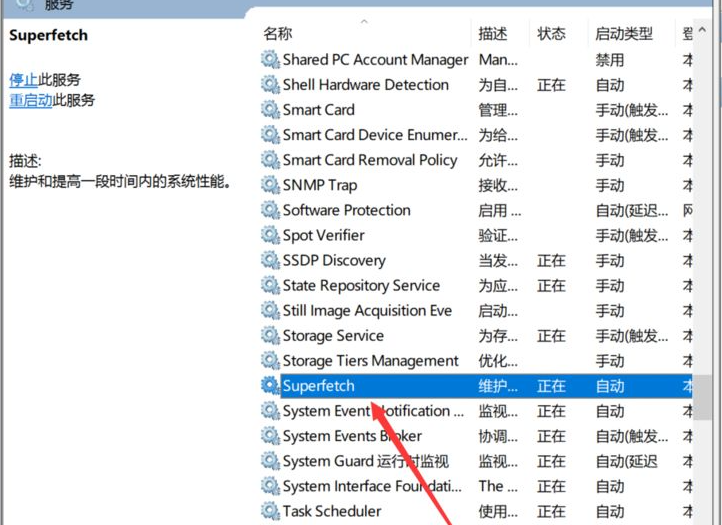Image resolution: width=722 pixels, height=525 pixels.
Task: Click the Task Scheduler service gear icon
Action: [270, 511]
